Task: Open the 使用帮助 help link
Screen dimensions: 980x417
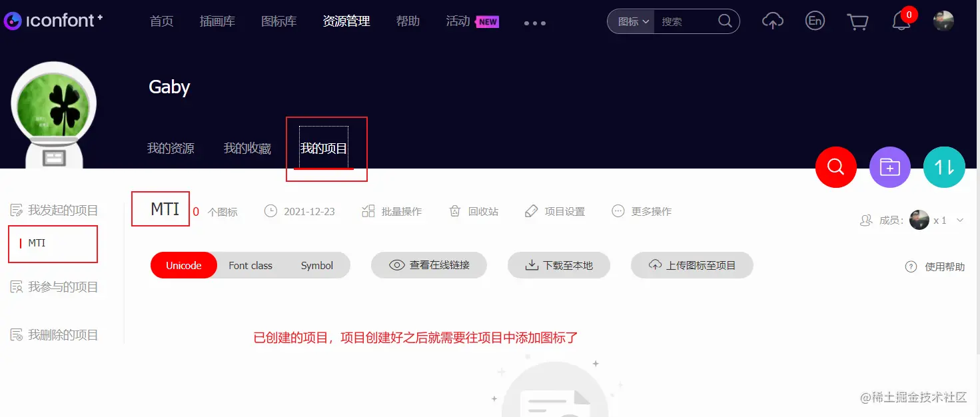Action: pos(945,267)
